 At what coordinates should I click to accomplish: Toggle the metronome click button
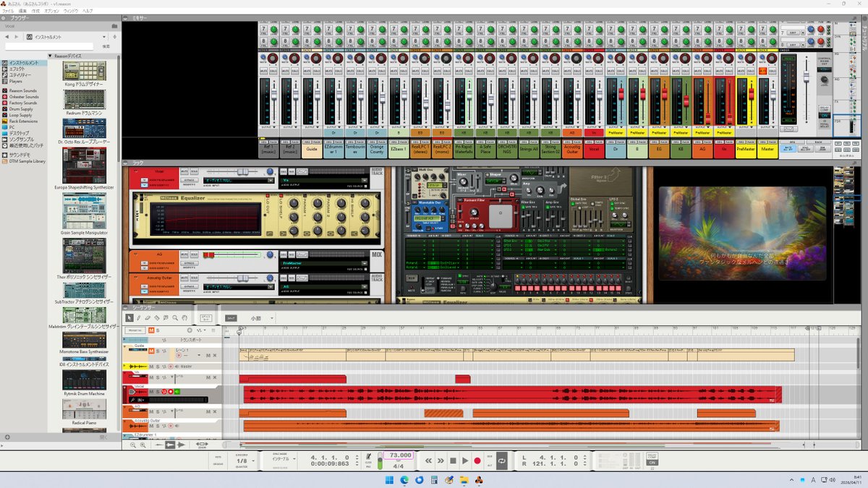(369, 457)
